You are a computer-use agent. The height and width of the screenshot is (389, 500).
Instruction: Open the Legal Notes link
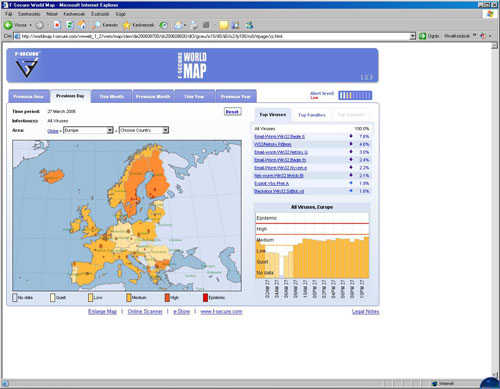366,312
